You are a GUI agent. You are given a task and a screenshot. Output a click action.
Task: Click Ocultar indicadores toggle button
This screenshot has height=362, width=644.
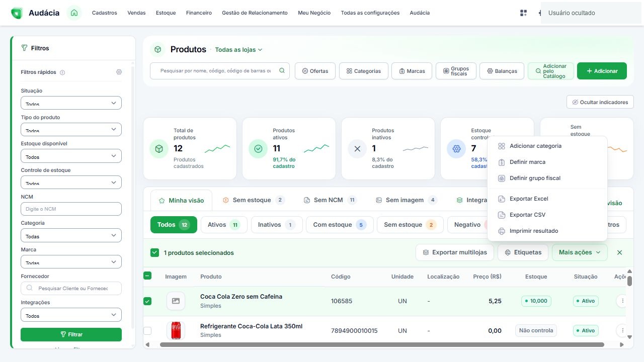600,102
